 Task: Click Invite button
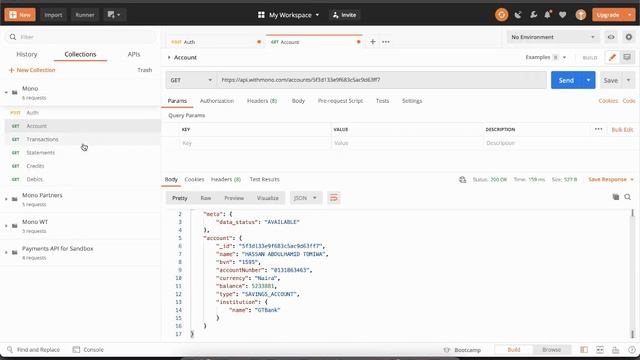(344, 15)
